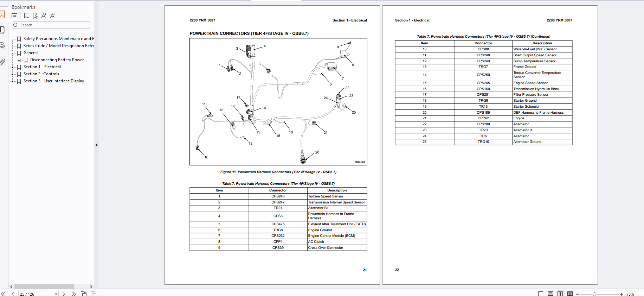Click 'Starter Solenoid' description cell
Viewport: 644px width, 296px height.
tap(542, 107)
